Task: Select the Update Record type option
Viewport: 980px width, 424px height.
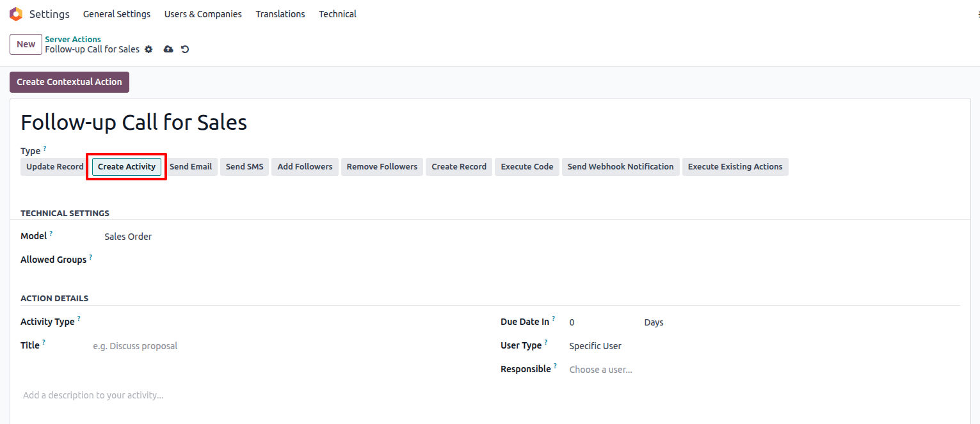Action: pyautogui.click(x=55, y=167)
